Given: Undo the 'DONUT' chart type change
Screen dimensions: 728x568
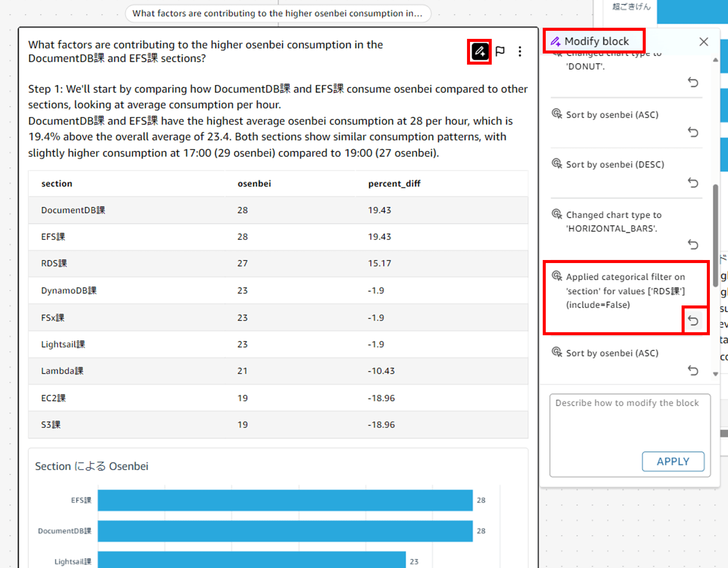Looking at the screenshot, I should coord(693,82).
